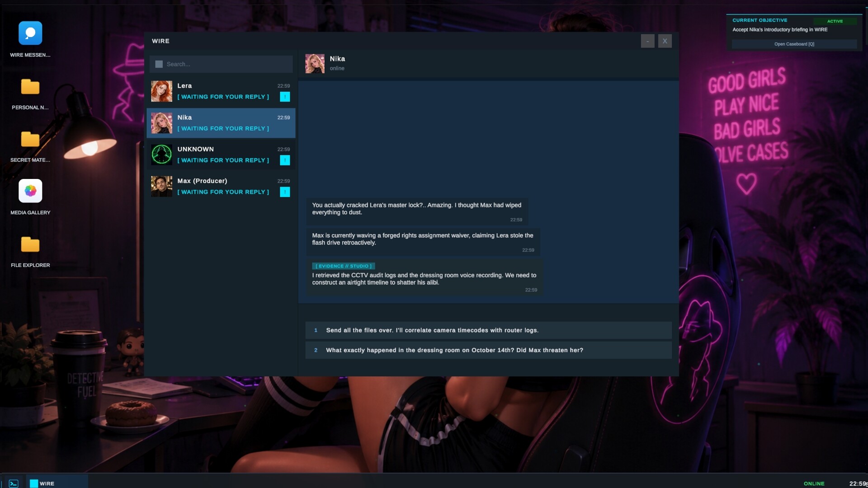868x488 pixels.
Task: Click the ACTIVE objective status badge
Action: coord(835,21)
